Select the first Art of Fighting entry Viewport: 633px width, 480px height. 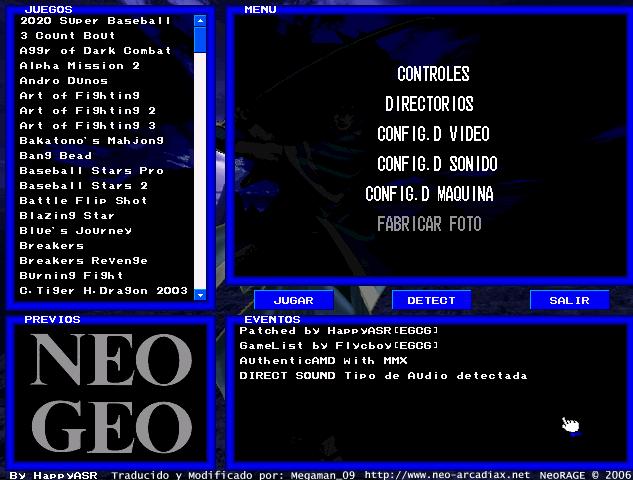tap(80, 96)
